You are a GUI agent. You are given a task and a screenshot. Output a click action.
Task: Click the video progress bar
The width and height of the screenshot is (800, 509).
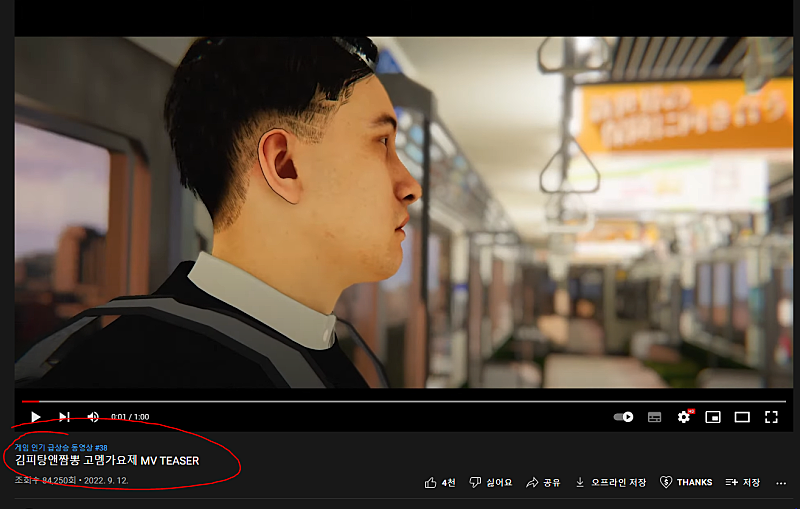(x=404, y=401)
